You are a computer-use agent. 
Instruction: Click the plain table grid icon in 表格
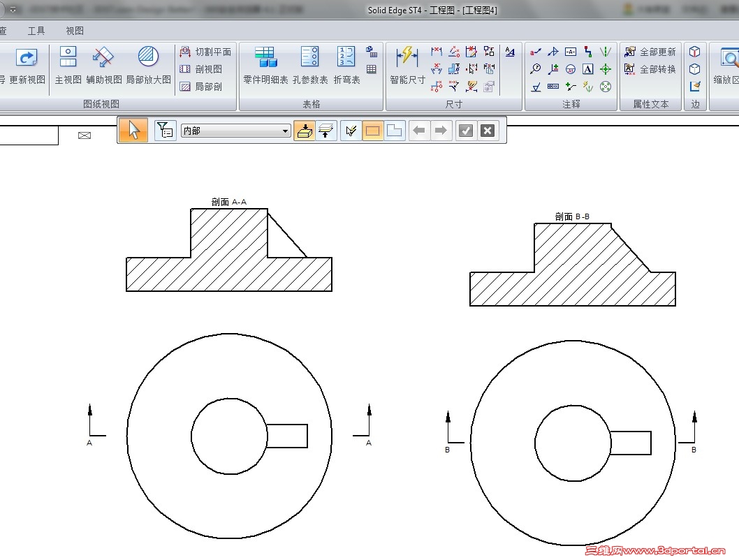pos(372,69)
